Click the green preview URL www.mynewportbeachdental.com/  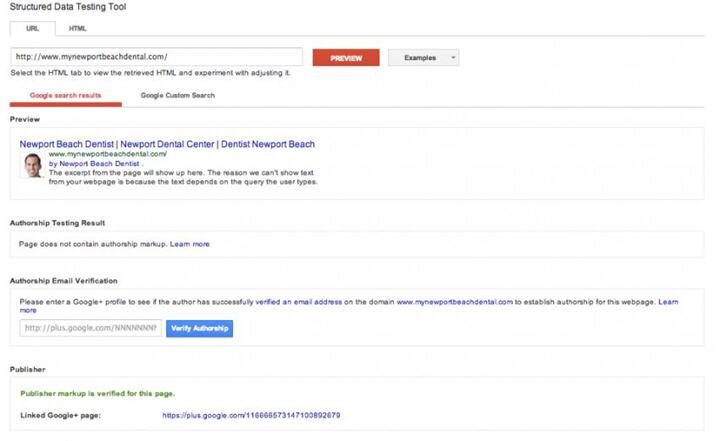click(108, 154)
